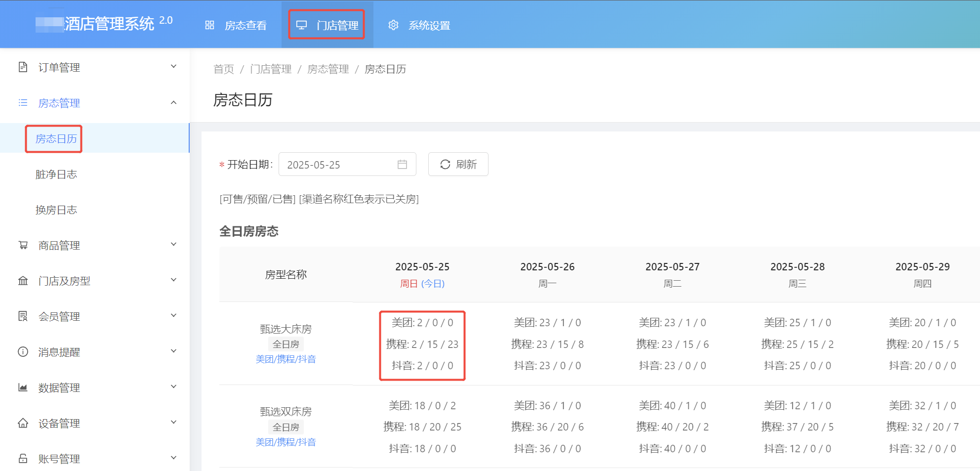Viewport: 980px width, 471px height.
Task: Open the 订单管理 sidebar menu
Action: 94,67
